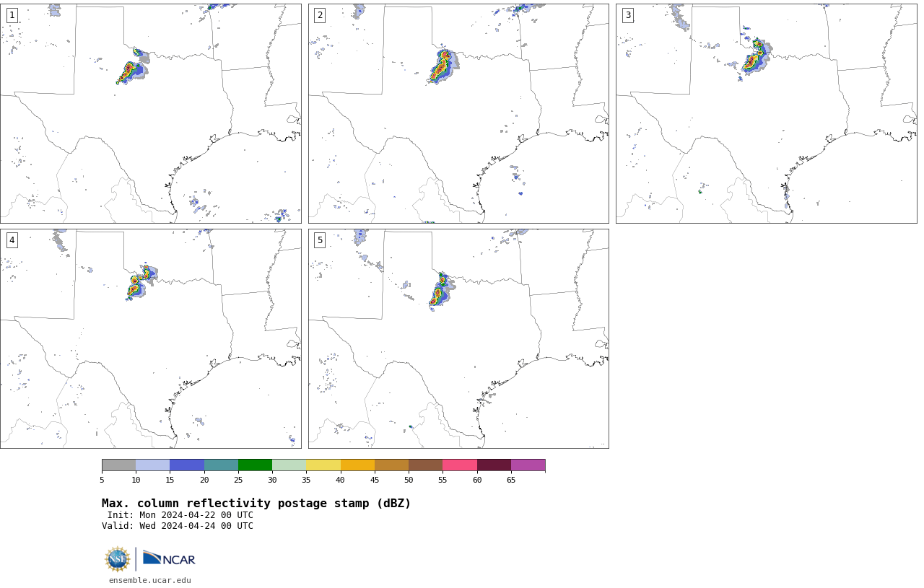Open ensemble member 1 reflectivity map
The height and width of the screenshot is (588, 924).
pyautogui.click(x=151, y=113)
